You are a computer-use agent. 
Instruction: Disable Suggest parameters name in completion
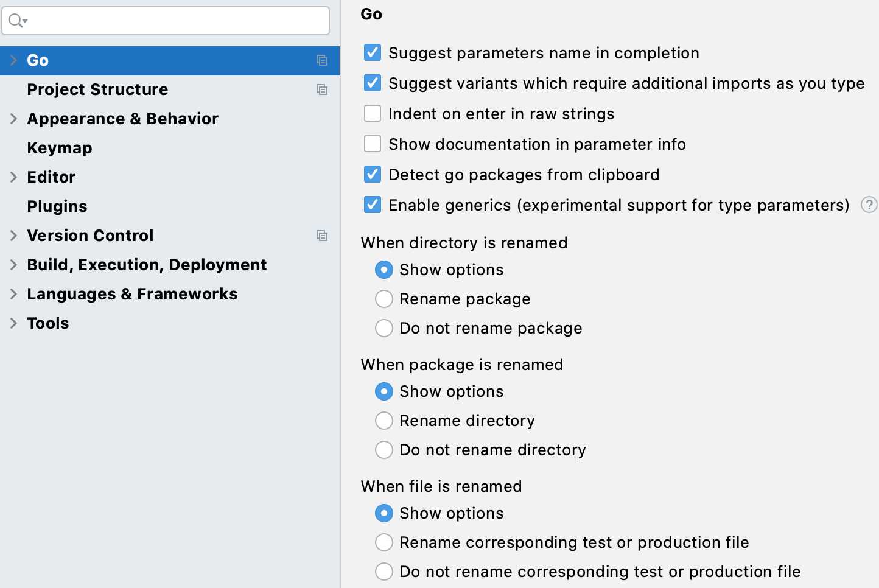point(373,53)
